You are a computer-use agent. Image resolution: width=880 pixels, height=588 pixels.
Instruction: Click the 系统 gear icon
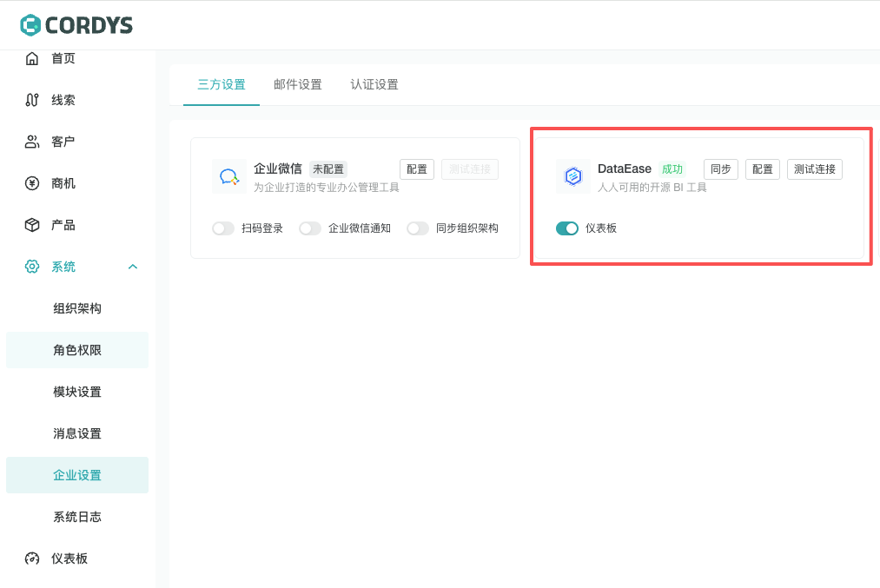click(32, 267)
